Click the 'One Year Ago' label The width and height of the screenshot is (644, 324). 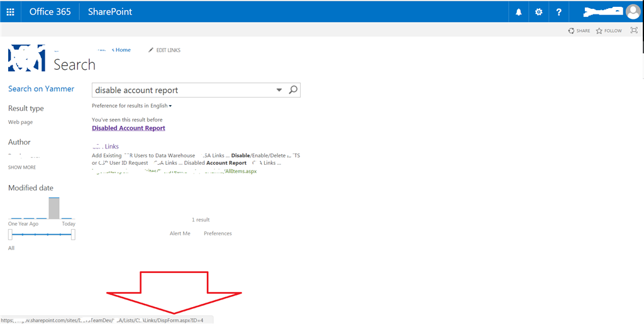23,224
